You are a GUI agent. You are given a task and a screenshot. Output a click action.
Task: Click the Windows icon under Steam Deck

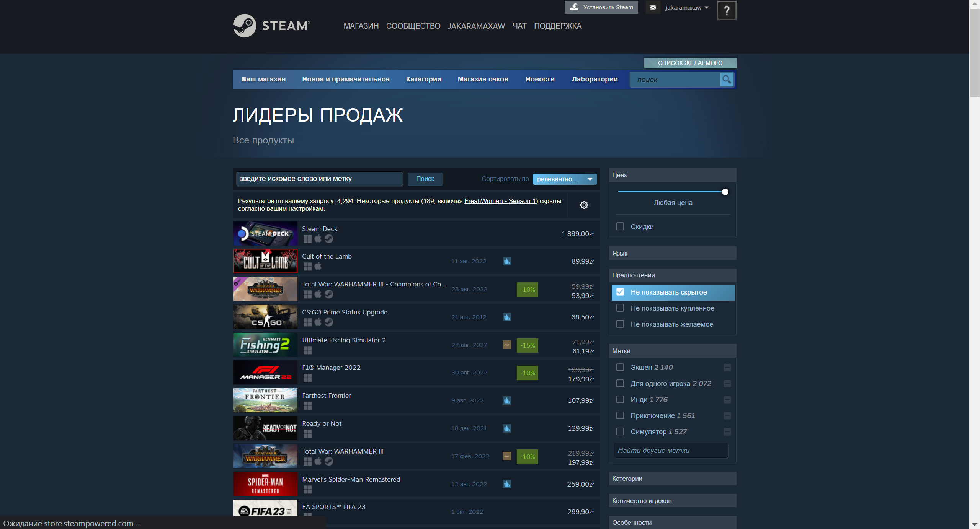pos(307,239)
